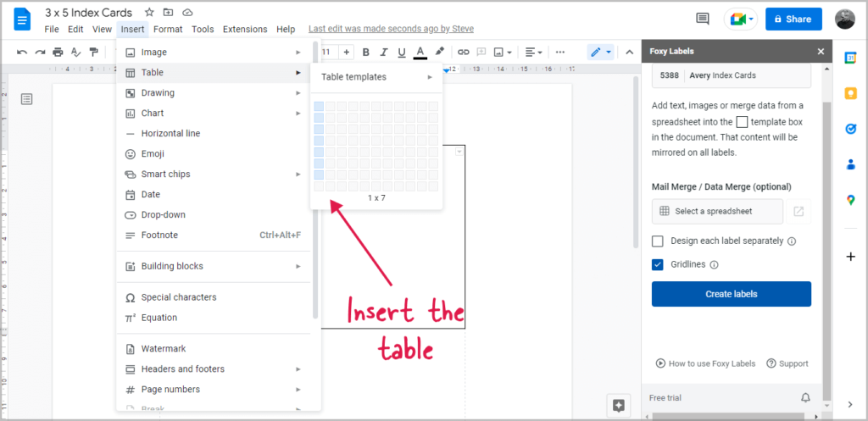Open the highlight color tool
Viewport: 868px width, 421px height.
coord(440,52)
